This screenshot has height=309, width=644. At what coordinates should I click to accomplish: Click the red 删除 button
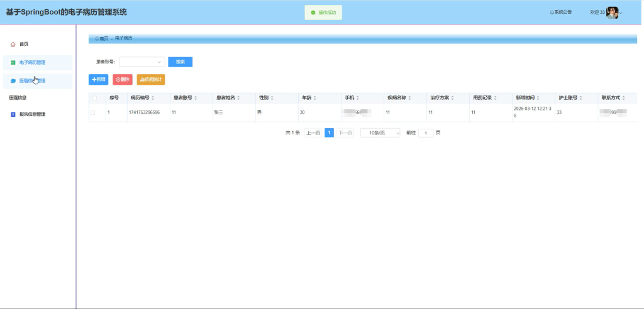coord(123,80)
